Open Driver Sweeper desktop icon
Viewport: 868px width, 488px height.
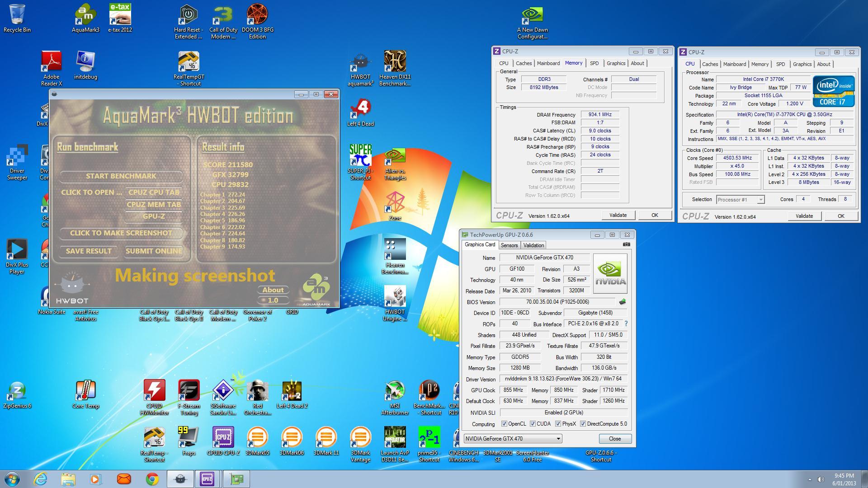point(17,163)
